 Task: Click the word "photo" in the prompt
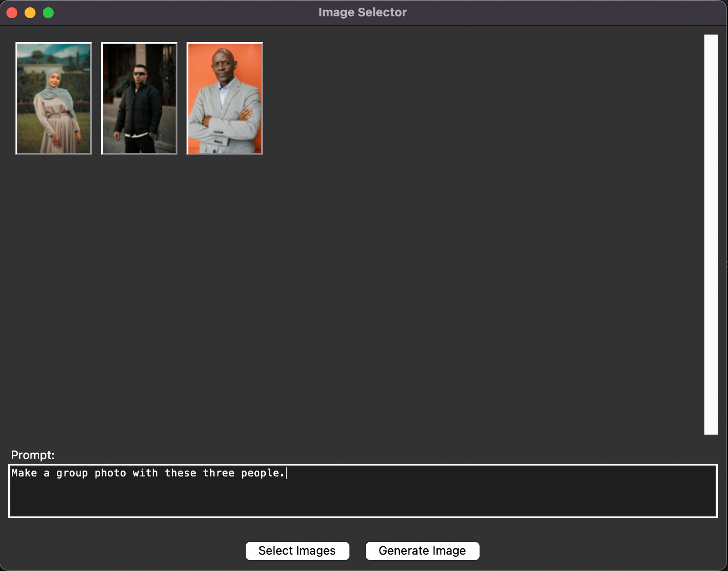[110, 473]
